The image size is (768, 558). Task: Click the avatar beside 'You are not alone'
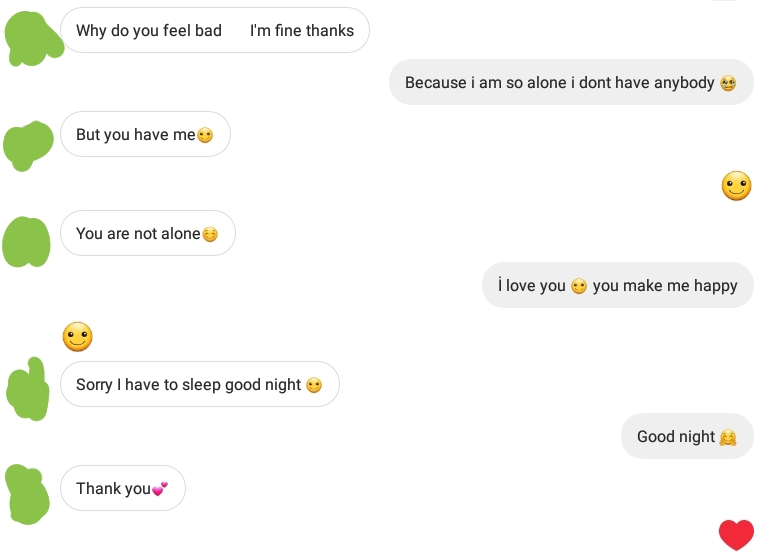click(x=26, y=242)
